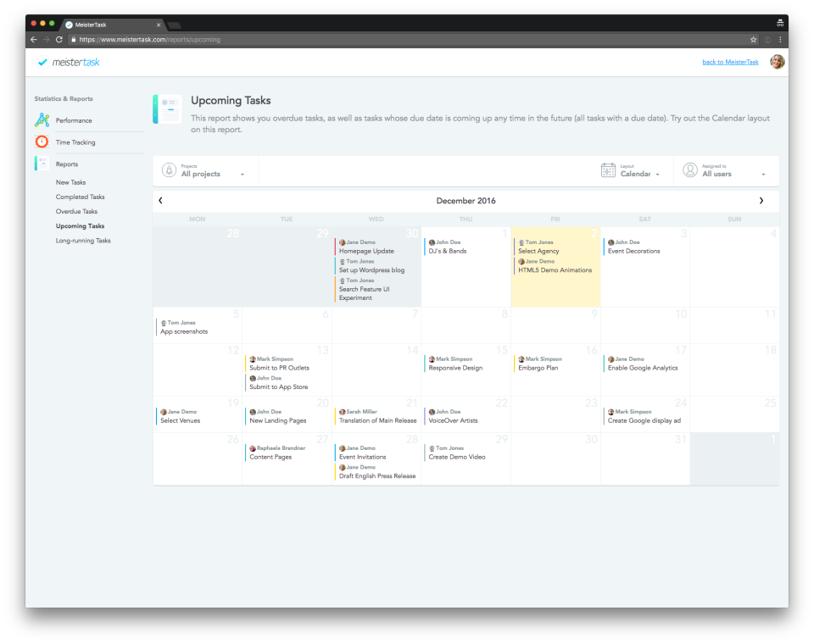Click the calendar layout icon
The width and height of the screenshot is (814, 644).
[608, 169]
